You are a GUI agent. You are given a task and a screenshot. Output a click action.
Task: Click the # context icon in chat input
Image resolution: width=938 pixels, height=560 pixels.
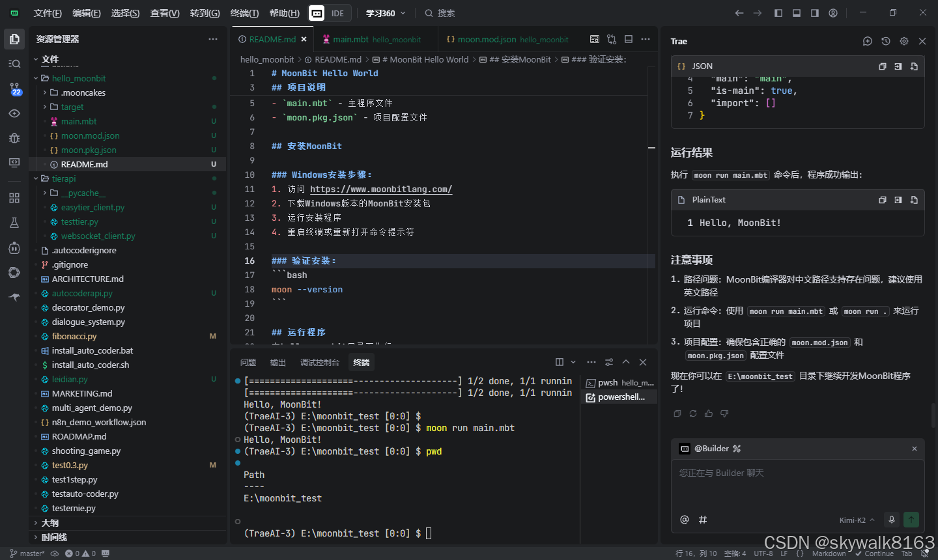click(x=703, y=520)
